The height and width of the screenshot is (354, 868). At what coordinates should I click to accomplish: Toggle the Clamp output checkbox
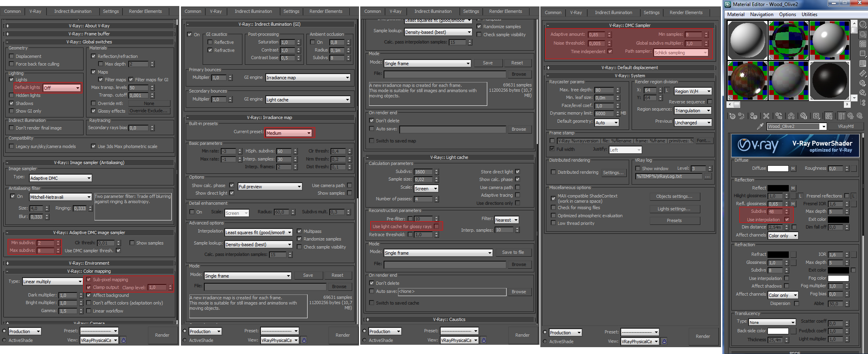pyautogui.click(x=88, y=287)
